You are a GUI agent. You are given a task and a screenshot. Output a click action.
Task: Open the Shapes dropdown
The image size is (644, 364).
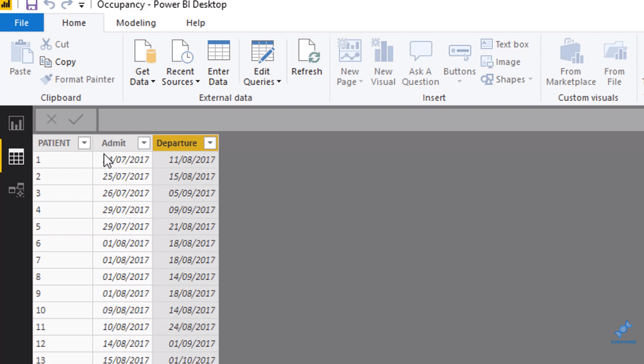pyautogui.click(x=507, y=79)
